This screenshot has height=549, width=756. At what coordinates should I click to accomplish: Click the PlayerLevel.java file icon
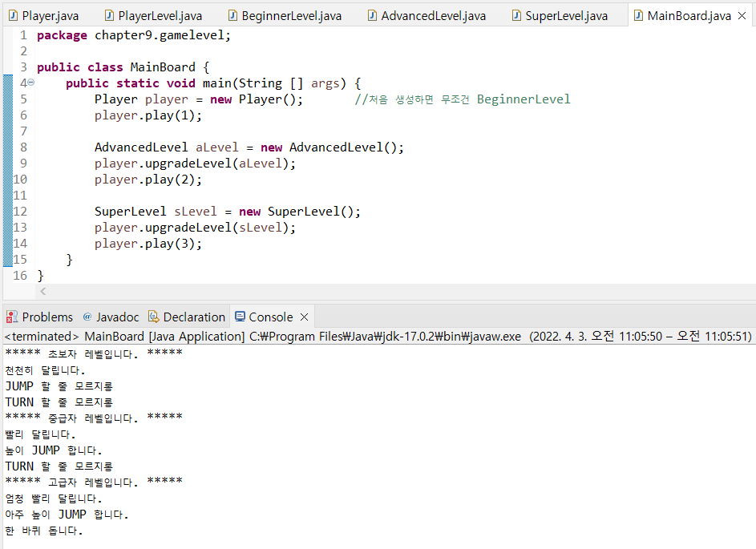pos(108,16)
